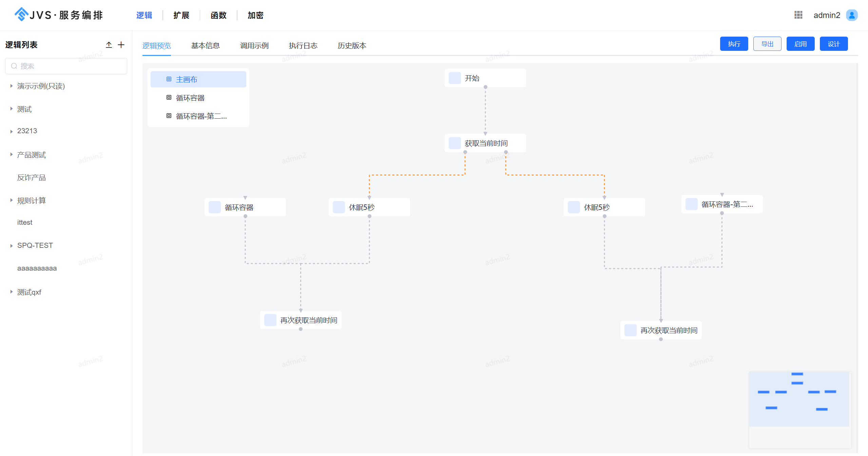
Task: Click the 开始 node icon
Action: (x=455, y=78)
